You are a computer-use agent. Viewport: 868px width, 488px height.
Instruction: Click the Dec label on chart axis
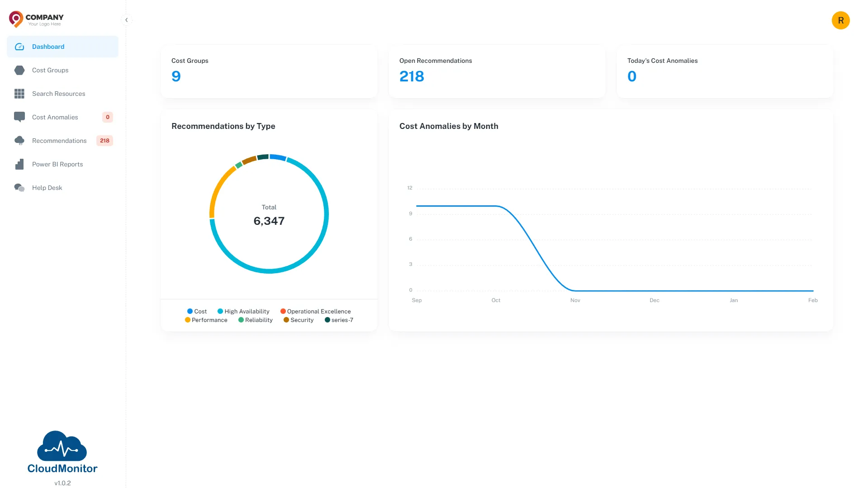[x=655, y=300]
